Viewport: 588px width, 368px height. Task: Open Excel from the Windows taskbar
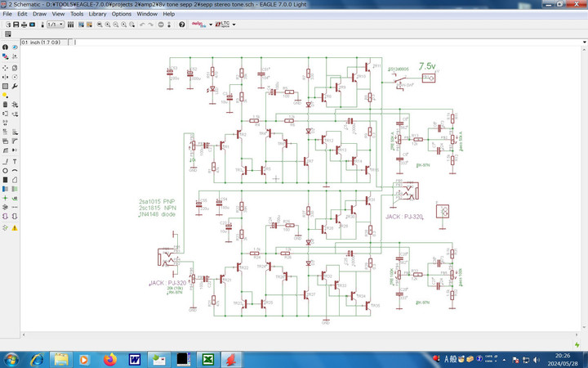[207, 359]
